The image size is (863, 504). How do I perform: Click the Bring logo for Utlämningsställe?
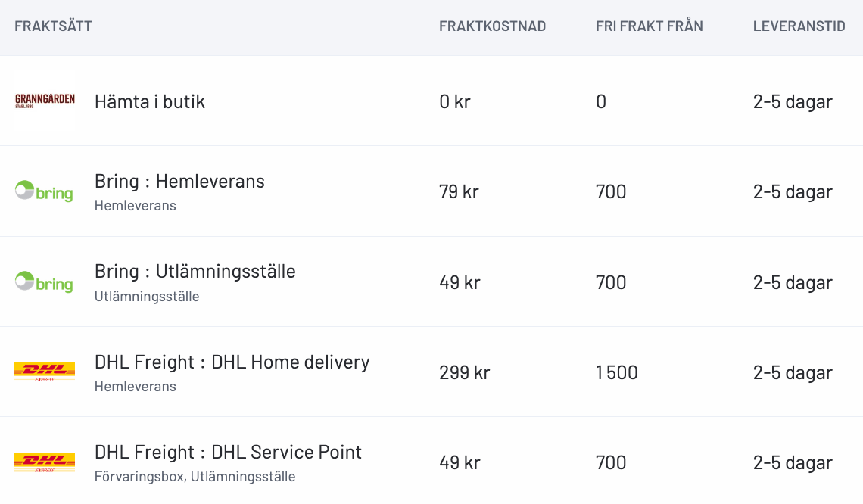tap(45, 282)
